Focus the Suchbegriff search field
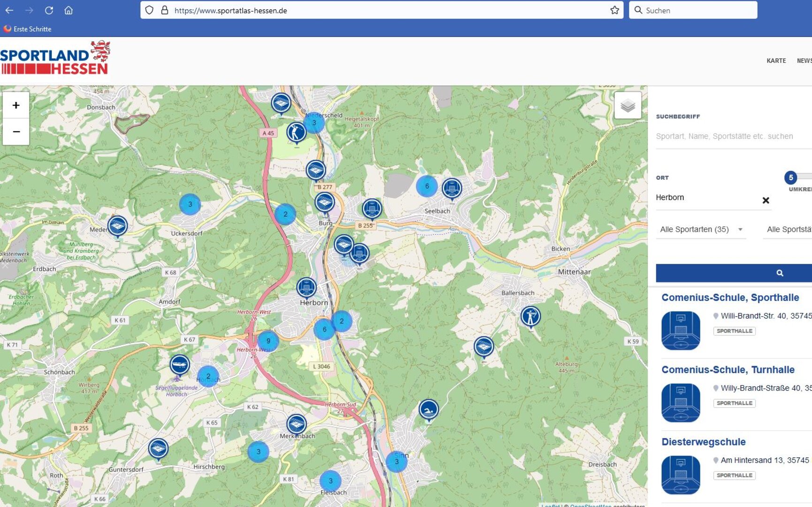Viewport: 812px width, 507px height. (734, 136)
